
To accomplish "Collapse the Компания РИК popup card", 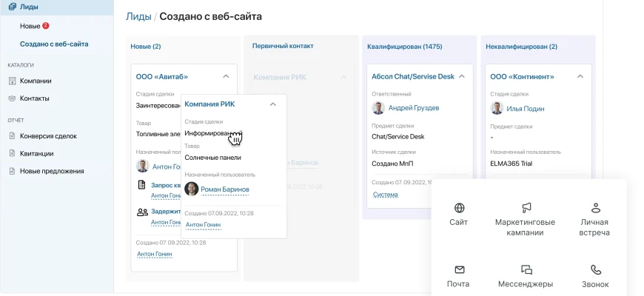I will 272,104.
